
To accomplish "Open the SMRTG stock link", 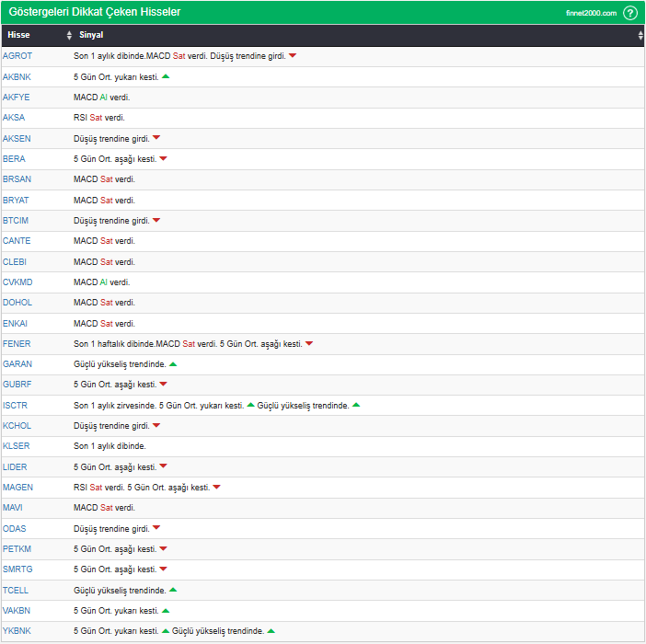I will [x=17, y=569].
